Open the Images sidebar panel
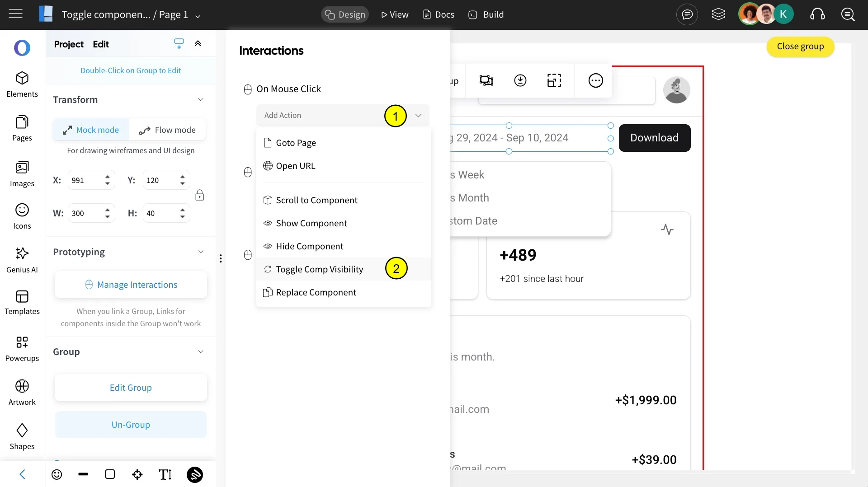The height and width of the screenshot is (487, 868). point(22,174)
